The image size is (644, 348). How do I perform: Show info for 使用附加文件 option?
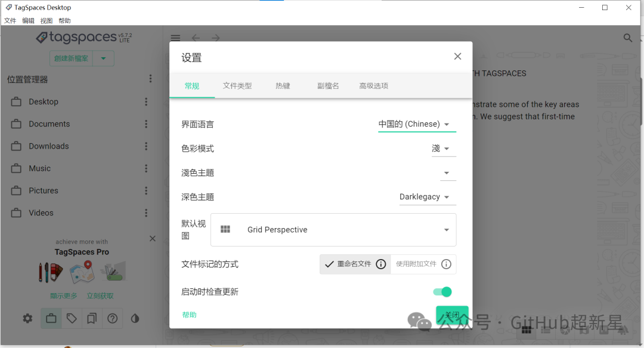(x=446, y=264)
